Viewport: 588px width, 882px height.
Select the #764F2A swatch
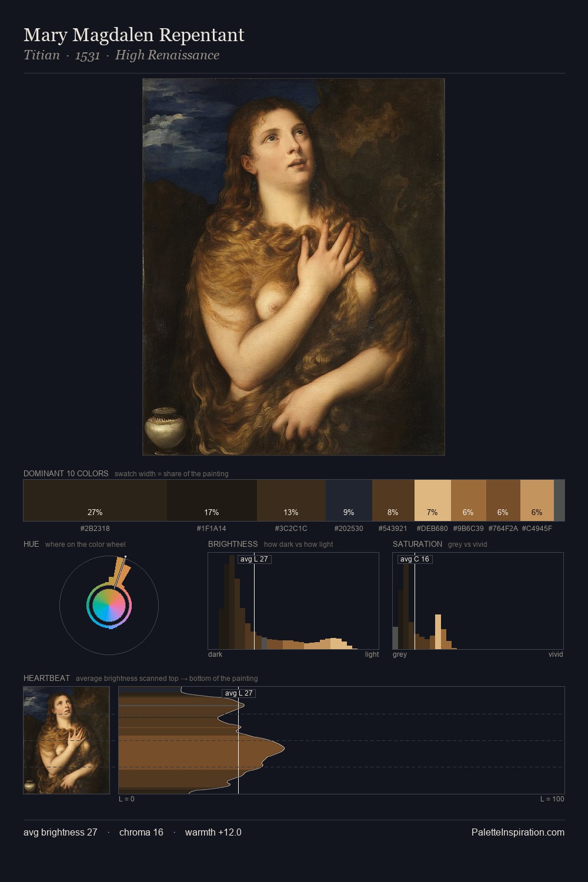(x=503, y=500)
